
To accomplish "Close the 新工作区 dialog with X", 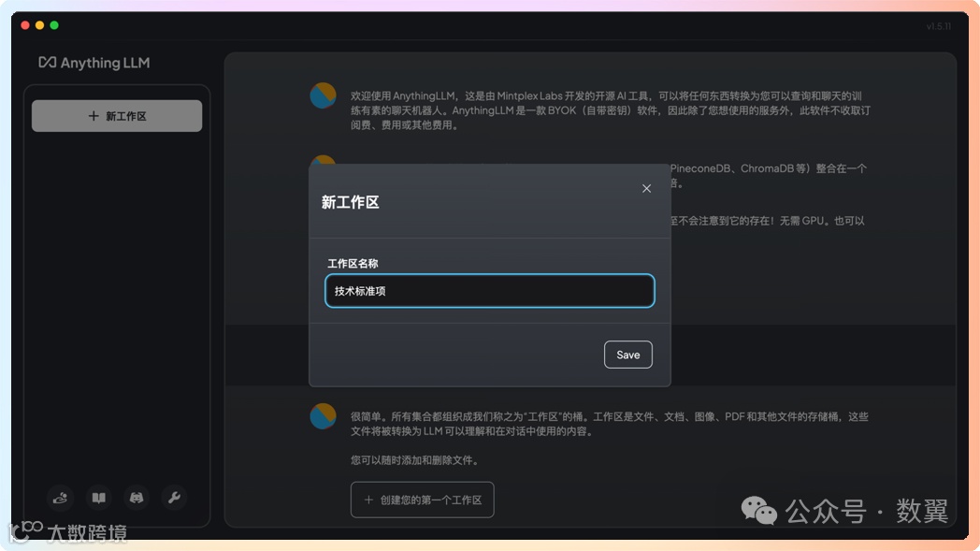I will [x=646, y=188].
